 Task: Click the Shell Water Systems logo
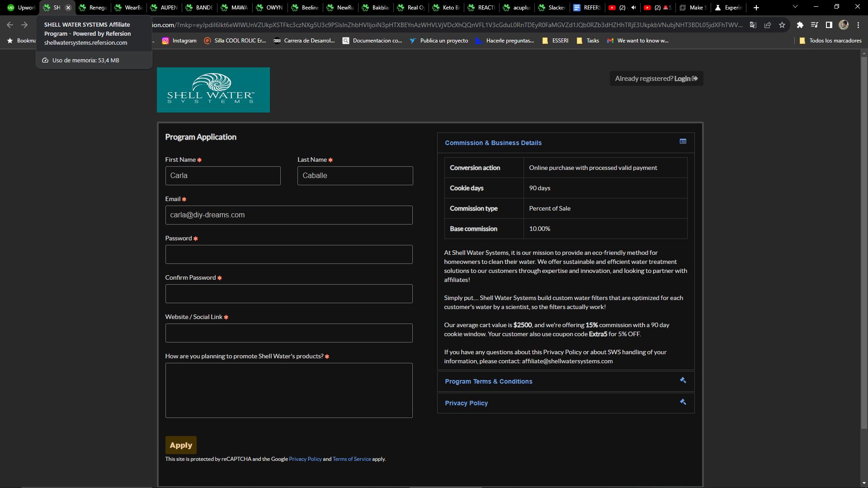pos(213,90)
